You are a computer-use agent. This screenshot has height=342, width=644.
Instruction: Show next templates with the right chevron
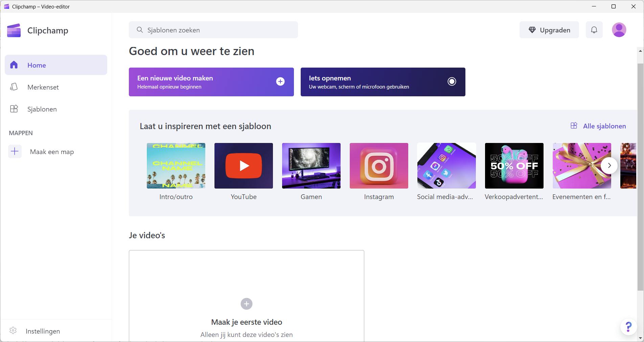point(609,166)
